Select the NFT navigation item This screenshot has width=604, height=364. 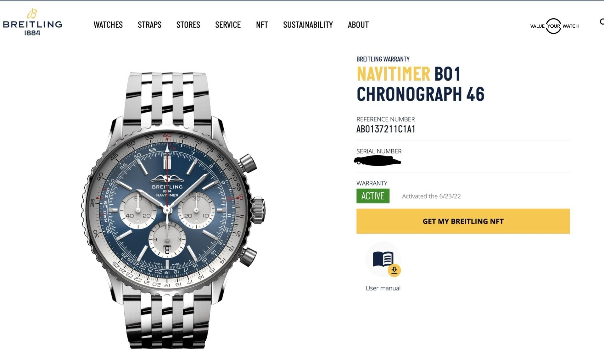[x=262, y=25]
